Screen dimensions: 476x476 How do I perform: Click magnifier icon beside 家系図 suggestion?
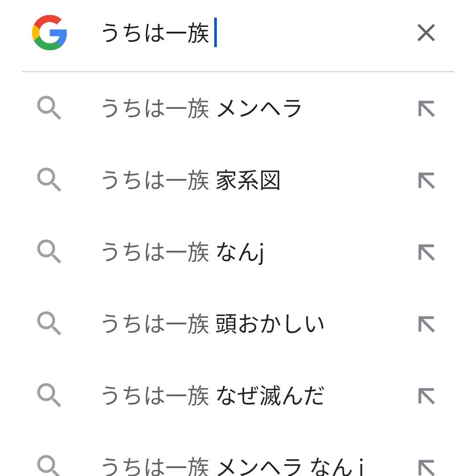click(49, 180)
